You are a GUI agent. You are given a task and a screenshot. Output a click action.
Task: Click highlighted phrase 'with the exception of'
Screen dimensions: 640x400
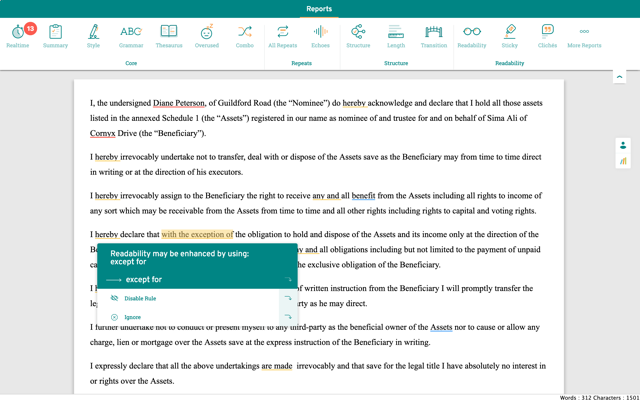[198, 234]
